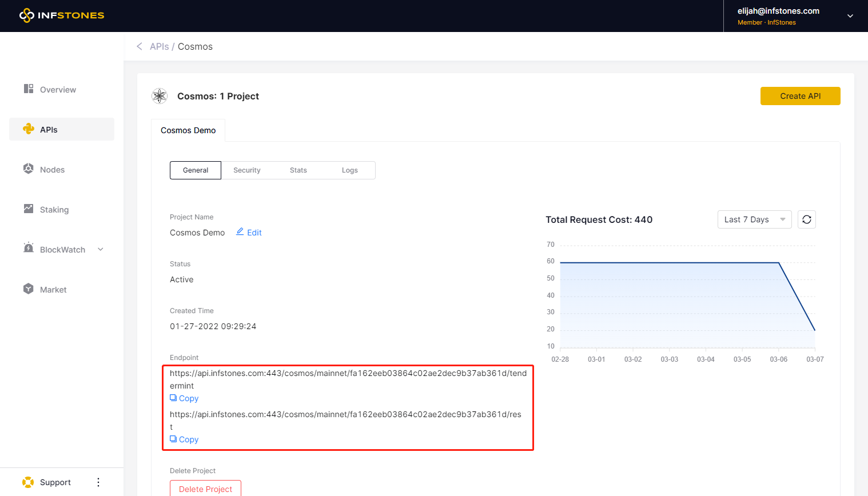This screenshot has width=868, height=496.
Task: Click the 03-06 date label on chart
Action: click(779, 359)
